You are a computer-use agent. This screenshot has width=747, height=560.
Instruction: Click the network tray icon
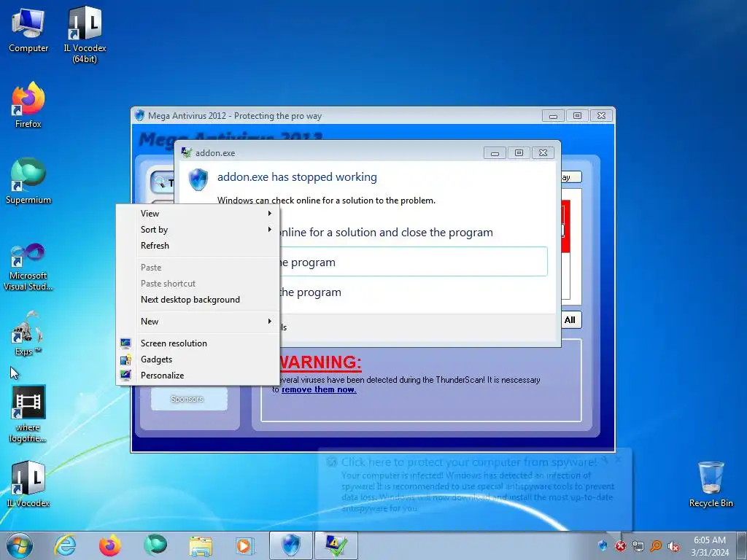coord(638,545)
